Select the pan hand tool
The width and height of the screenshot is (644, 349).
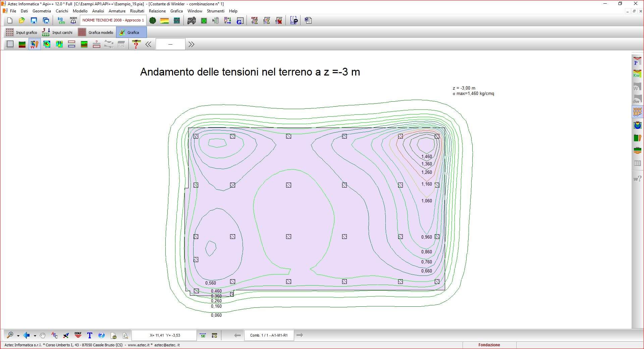coord(42,335)
